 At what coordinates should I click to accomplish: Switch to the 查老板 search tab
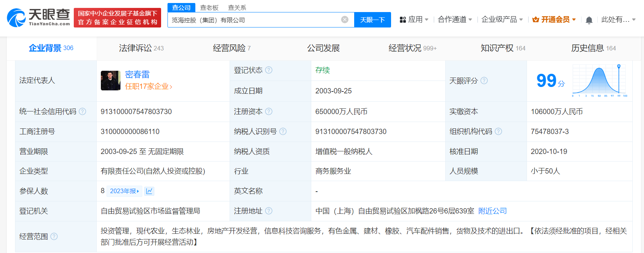coord(209,8)
